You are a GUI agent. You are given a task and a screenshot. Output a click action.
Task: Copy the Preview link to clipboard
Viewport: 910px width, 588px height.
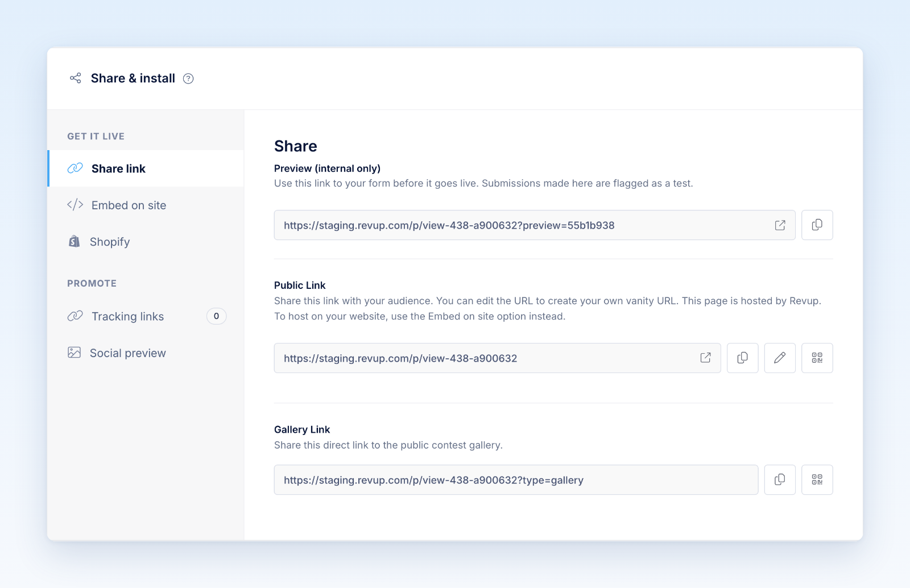pos(817,225)
